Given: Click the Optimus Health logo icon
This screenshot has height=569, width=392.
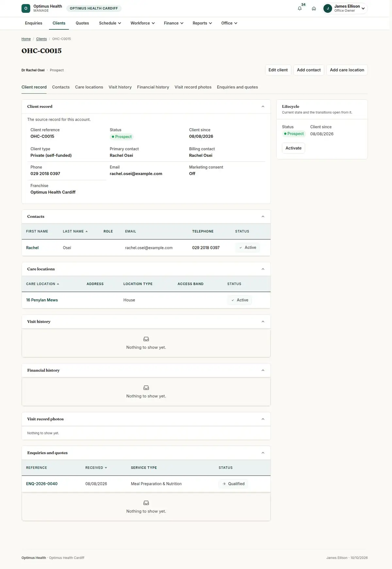Looking at the screenshot, I should (x=26, y=8).
